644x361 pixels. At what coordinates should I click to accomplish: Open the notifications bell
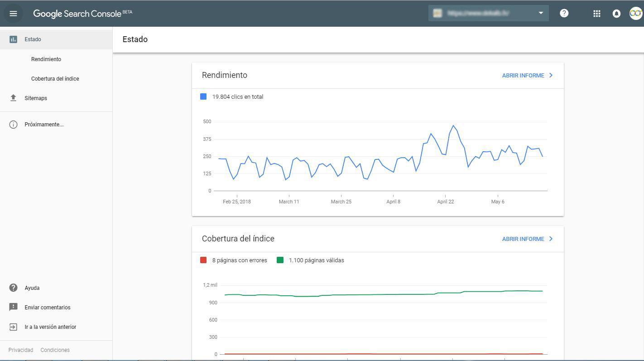click(616, 14)
